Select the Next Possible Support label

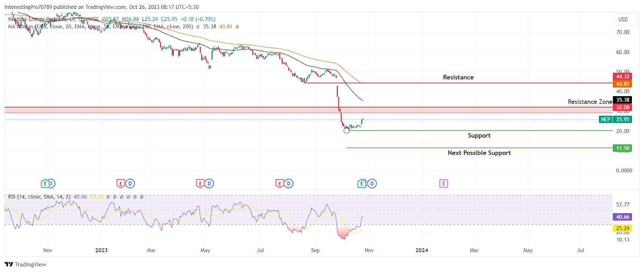tap(479, 153)
